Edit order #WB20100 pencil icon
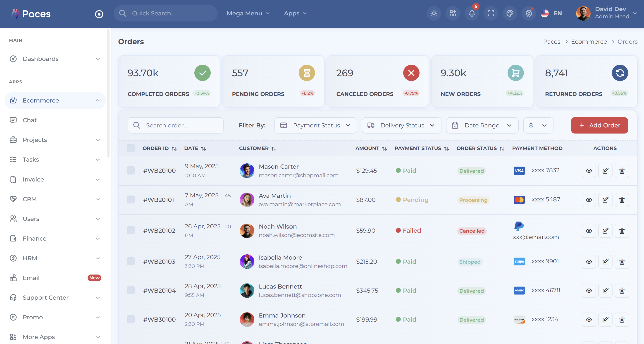The width and height of the screenshot is (644, 344). click(x=605, y=171)
